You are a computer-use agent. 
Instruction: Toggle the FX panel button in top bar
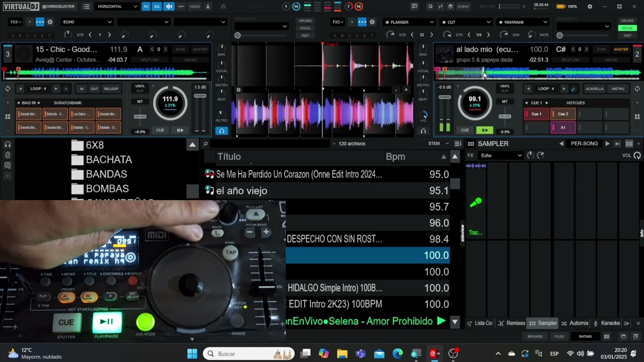(x=146, y=7)
